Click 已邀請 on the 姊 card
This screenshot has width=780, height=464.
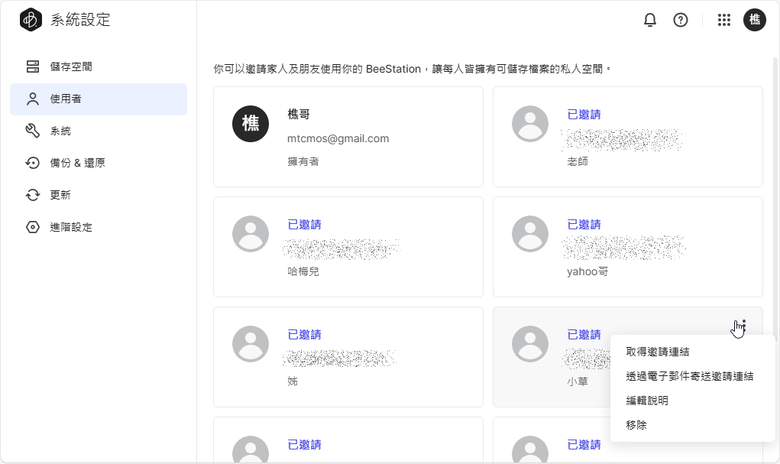304,335
